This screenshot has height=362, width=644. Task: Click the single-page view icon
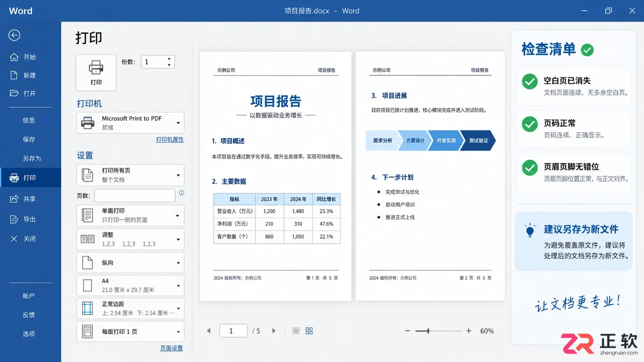coord(296,331)
